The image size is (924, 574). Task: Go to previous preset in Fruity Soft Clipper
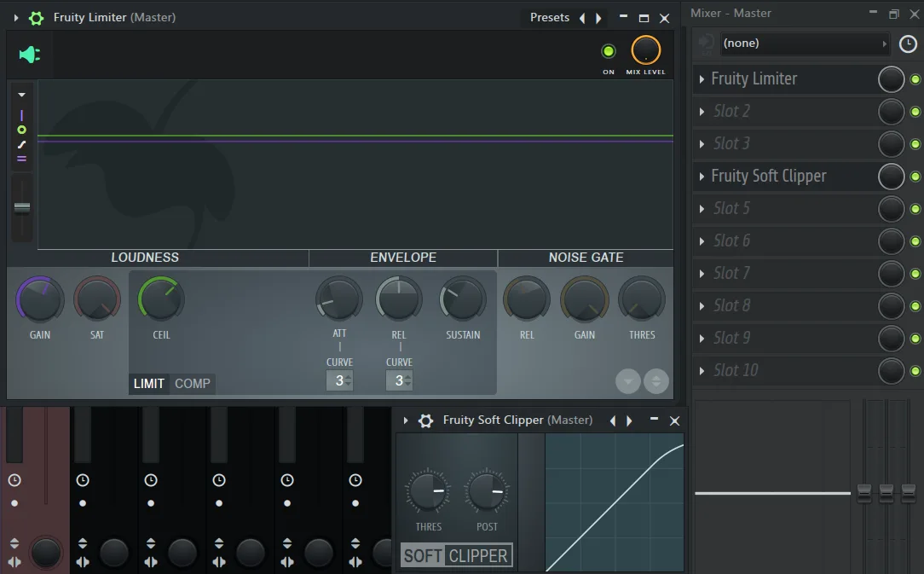(x=613, y=420)
